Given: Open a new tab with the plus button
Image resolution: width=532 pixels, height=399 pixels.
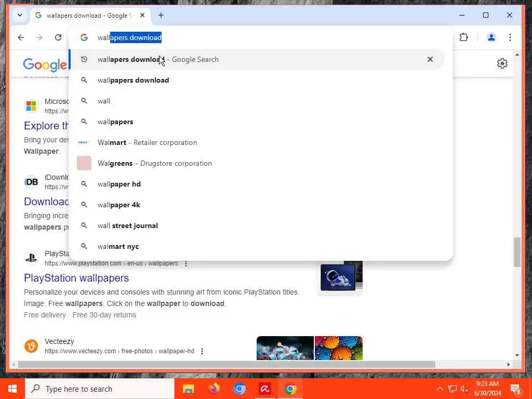Looking at the screenshot, I should tap(161, 15).
